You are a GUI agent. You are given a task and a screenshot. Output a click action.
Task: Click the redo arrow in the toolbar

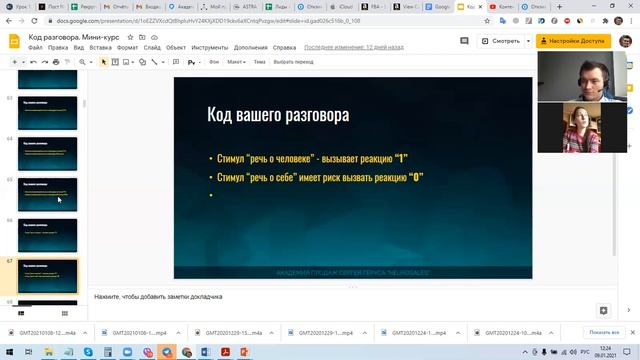click(x=44, y=62)
